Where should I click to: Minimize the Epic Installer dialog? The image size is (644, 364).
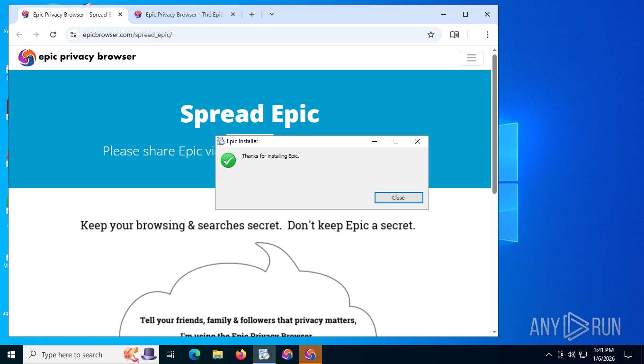coord(375,141)
